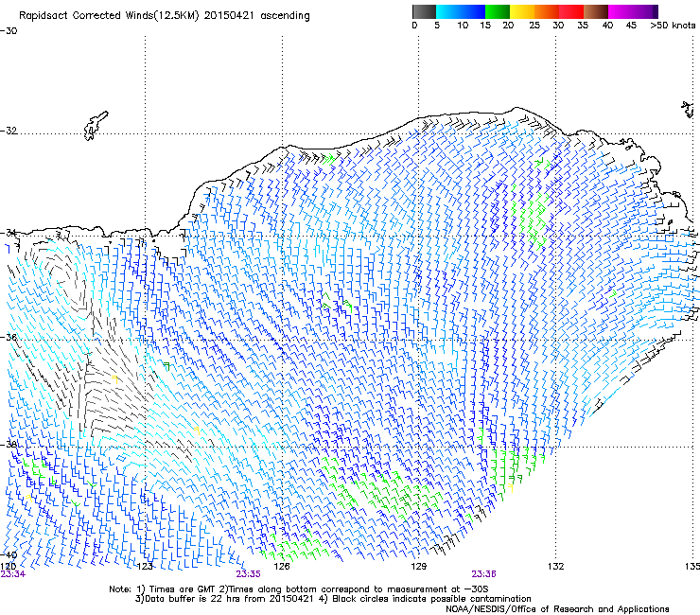Click the 'Data buffer is 22 hrs' note line
The height and width of the screenshot is (615, 700).
point(333,599)
